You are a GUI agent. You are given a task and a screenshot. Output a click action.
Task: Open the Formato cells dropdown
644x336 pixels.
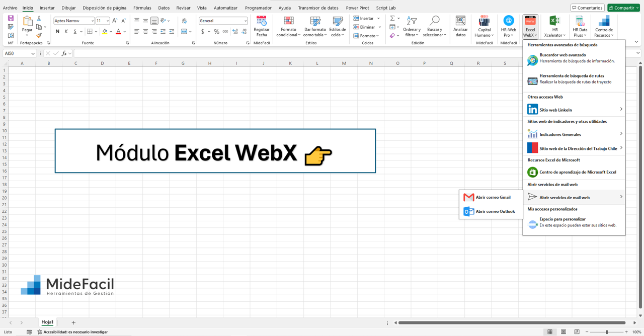coord(366,36)
